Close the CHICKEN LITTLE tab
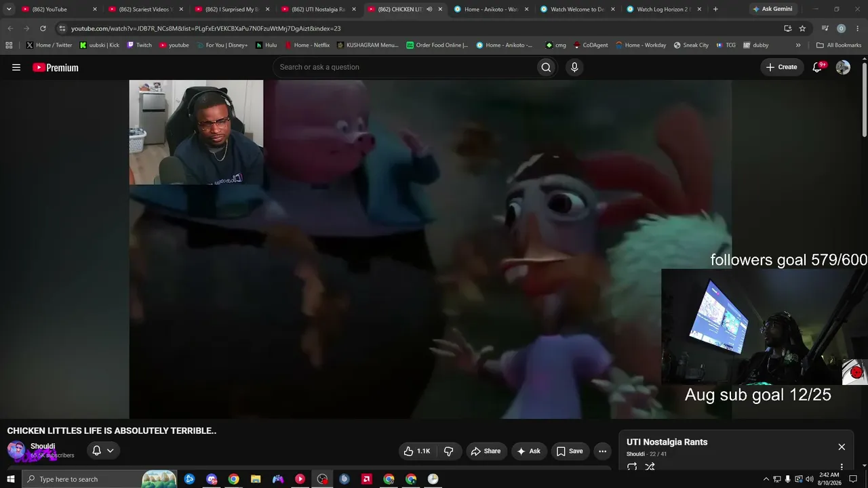The image size is (868, 488). tap(440, 9)
